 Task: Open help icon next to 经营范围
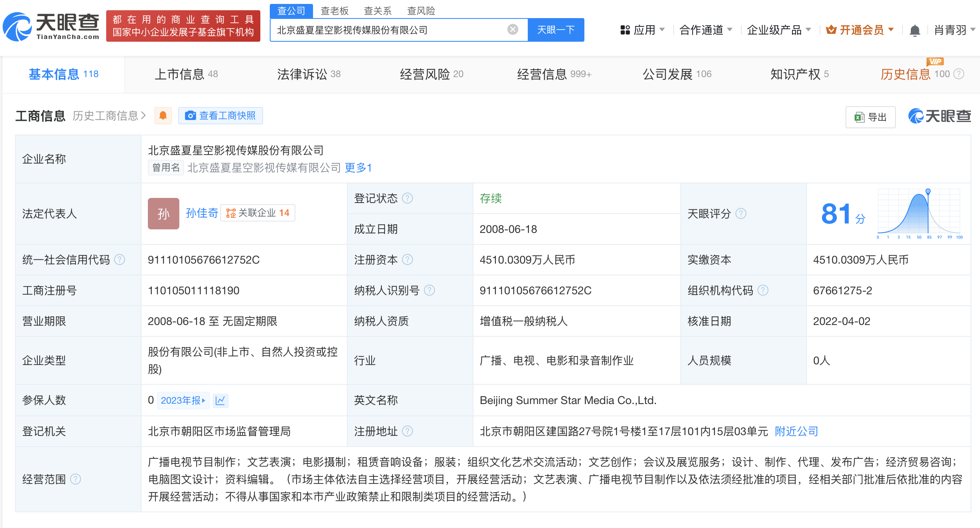76,479
